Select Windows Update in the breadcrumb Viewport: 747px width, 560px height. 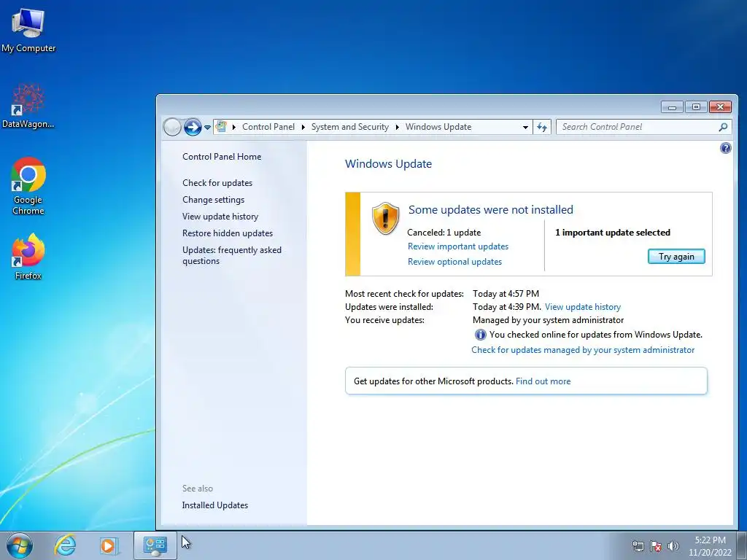tap(438, 127)
